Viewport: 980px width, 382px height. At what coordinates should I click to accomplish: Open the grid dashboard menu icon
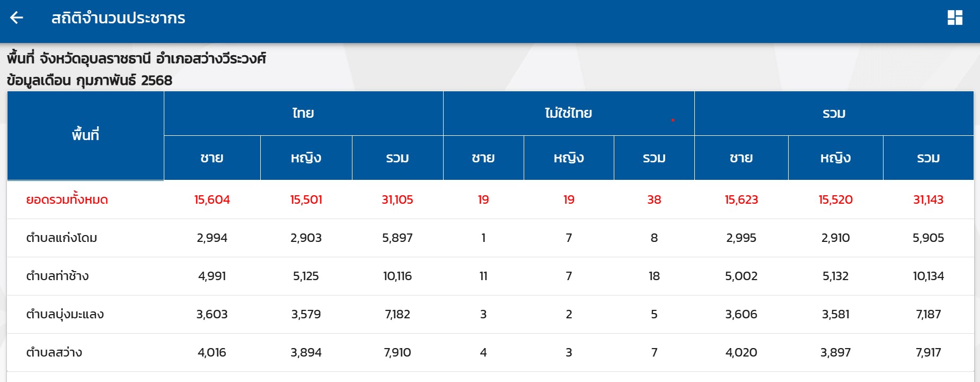point(955,18)
